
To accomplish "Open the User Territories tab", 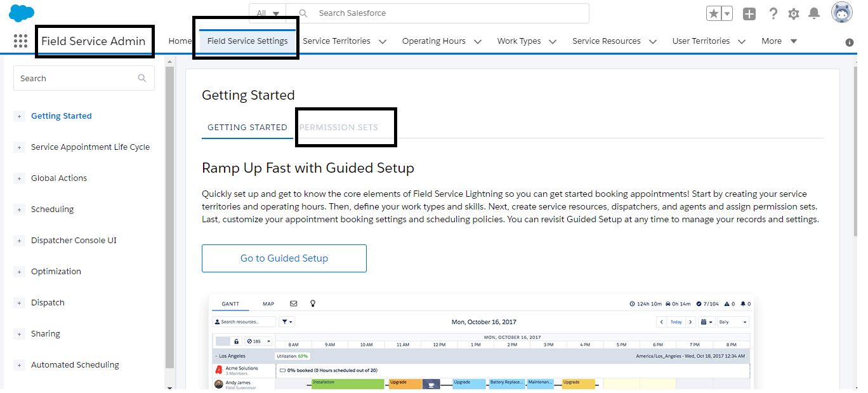I will click(701, 41).
